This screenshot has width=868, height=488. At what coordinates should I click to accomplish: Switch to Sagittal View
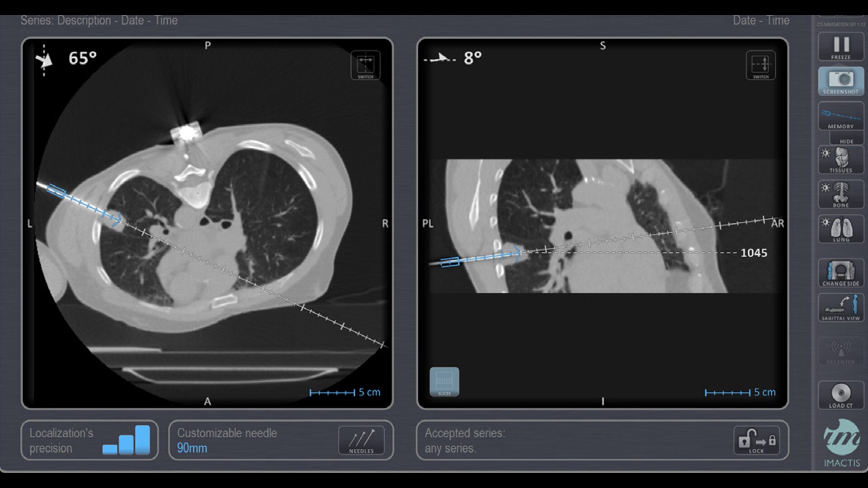(x=840, y=308)
